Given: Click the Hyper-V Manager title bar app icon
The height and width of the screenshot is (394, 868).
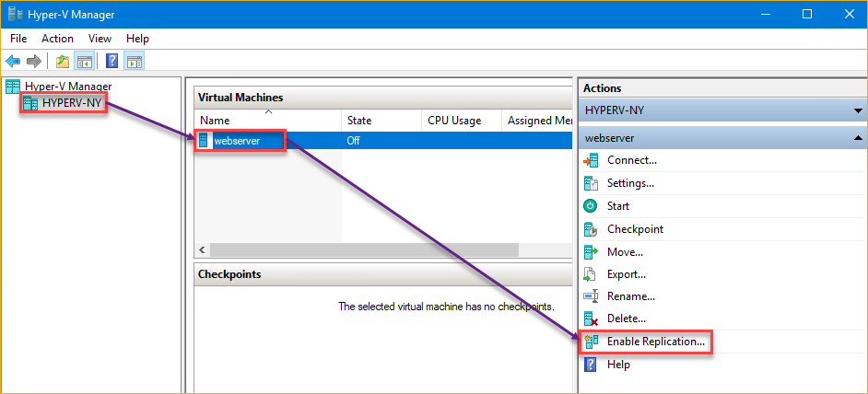Looking at the screenshot, I should point(15,14).
